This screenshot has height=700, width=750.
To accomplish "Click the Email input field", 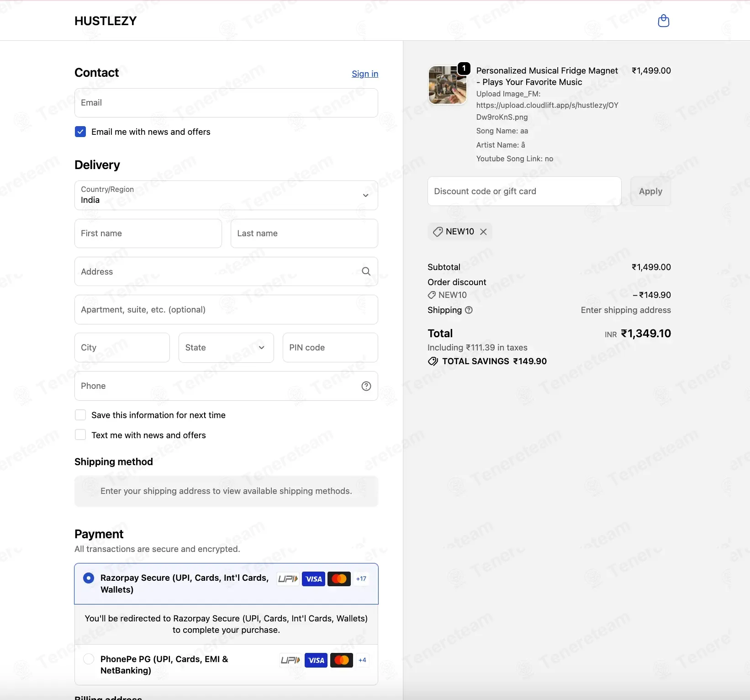I will click(x=226, y=103).
